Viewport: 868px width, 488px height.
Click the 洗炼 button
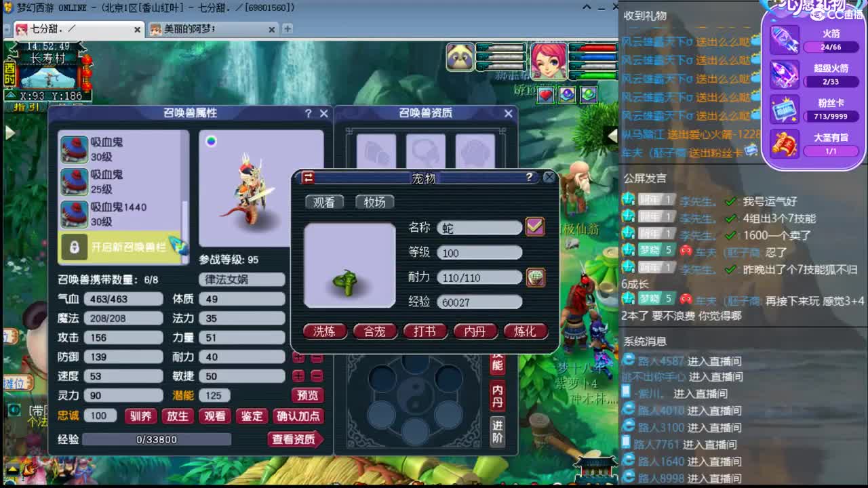point(325,331)
